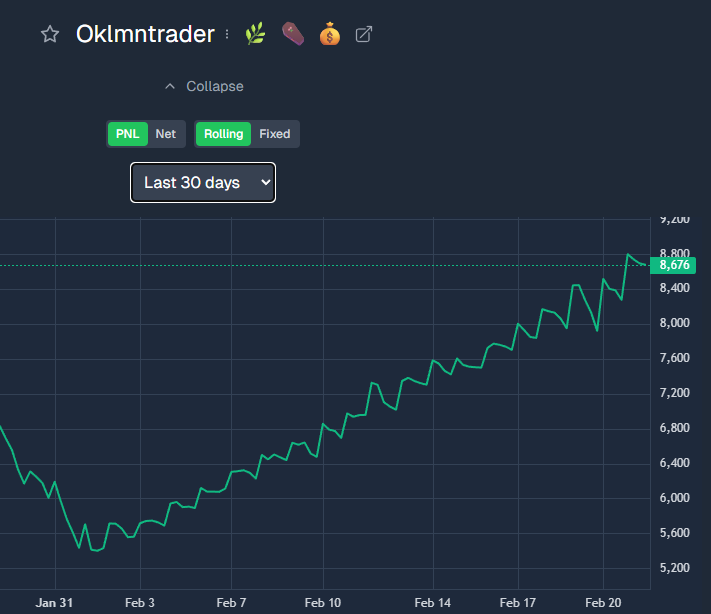Click the 7,200 axis label
The width and height of the screenshot is (711, 614).
(x=674, y=393)
